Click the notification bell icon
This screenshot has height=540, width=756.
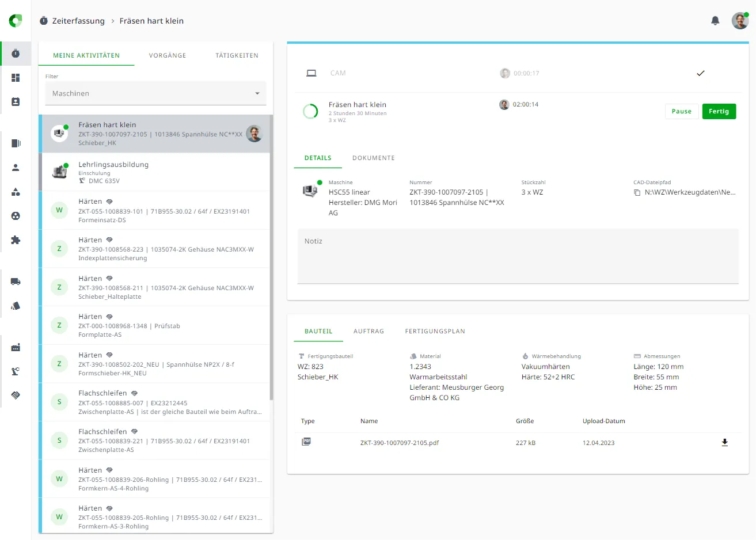pos(715,21)
